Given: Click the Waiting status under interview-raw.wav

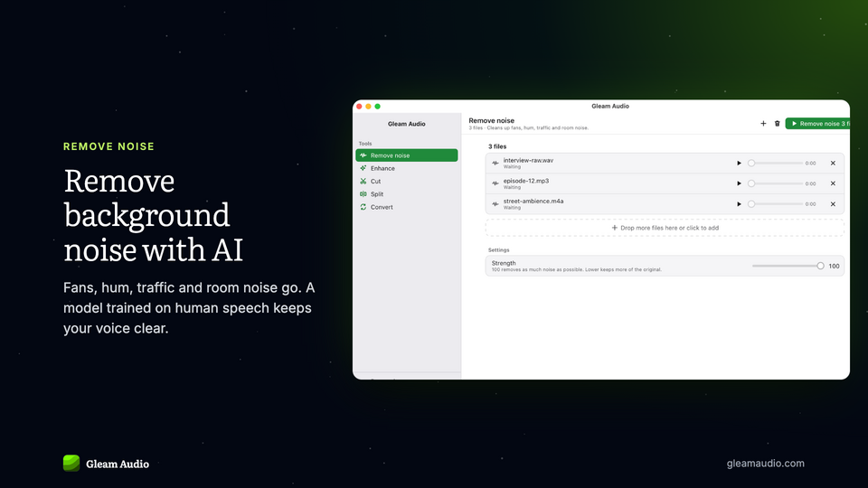Looking at the screenshot, I should coord(512,167).
